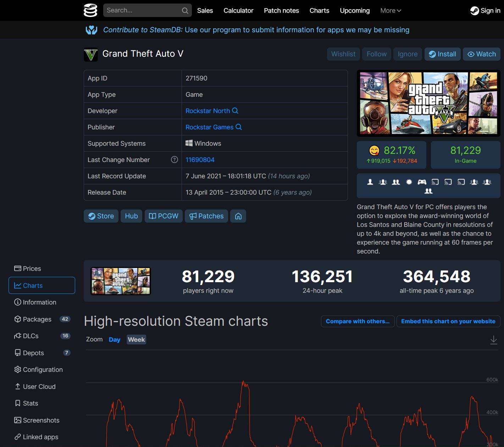Image resolution: width=504 pixels, height=447 pixels.
Task: Install the game via Steam
Action: (x=443, y=54)
